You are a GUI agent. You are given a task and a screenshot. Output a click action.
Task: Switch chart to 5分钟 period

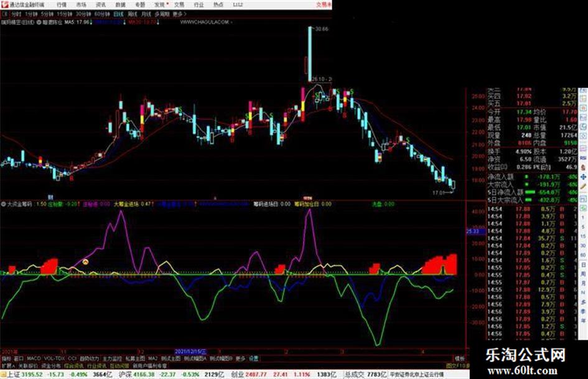click(47, 14)
